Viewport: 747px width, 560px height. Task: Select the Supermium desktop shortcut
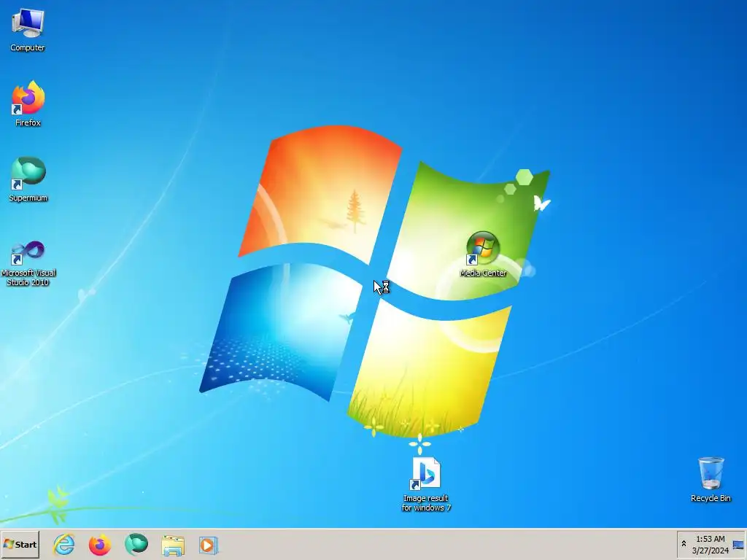coord(28,179)
